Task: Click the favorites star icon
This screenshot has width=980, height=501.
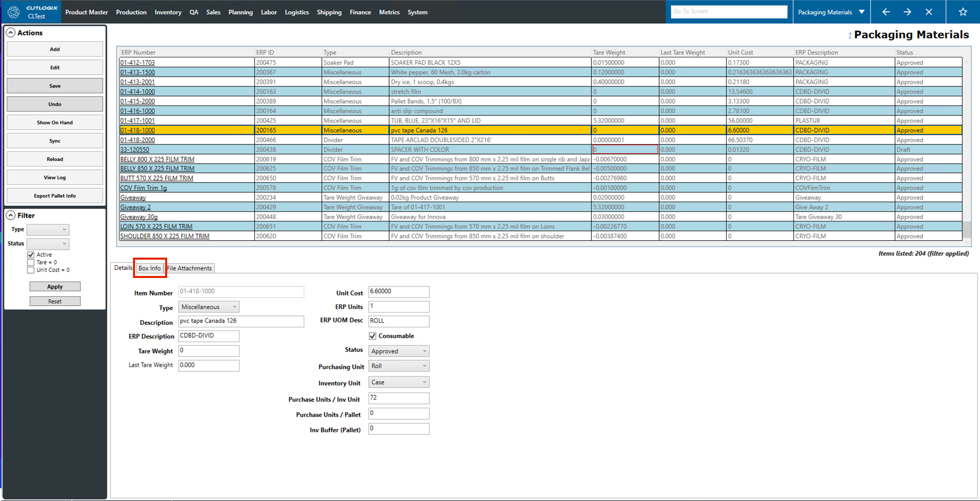Action: 962,12
